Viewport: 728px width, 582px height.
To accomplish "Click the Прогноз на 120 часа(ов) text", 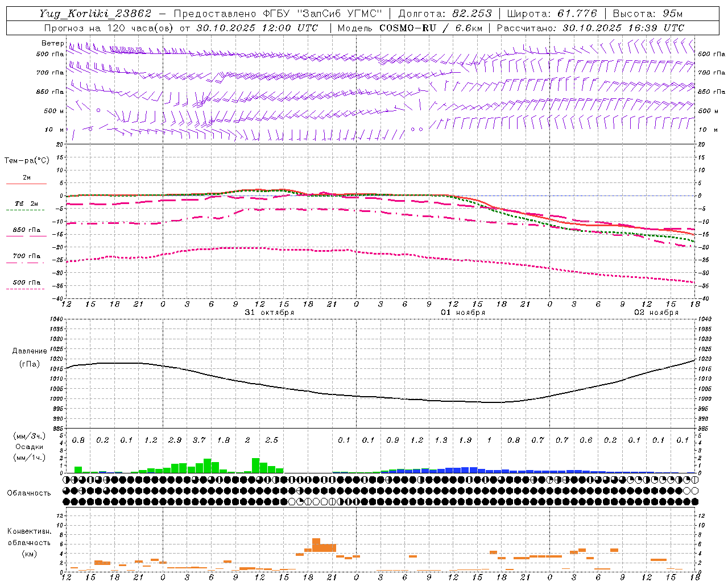I will pyautogui.click(x=110, y=27).
